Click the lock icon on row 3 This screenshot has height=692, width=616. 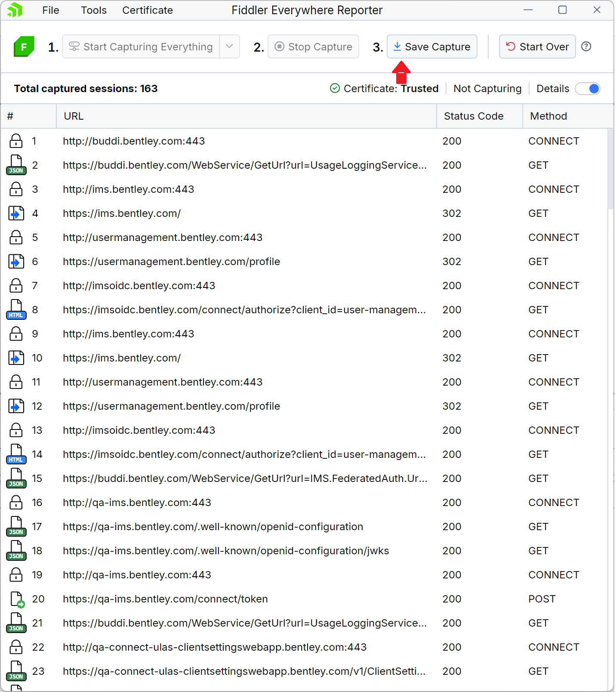(16, 189)
